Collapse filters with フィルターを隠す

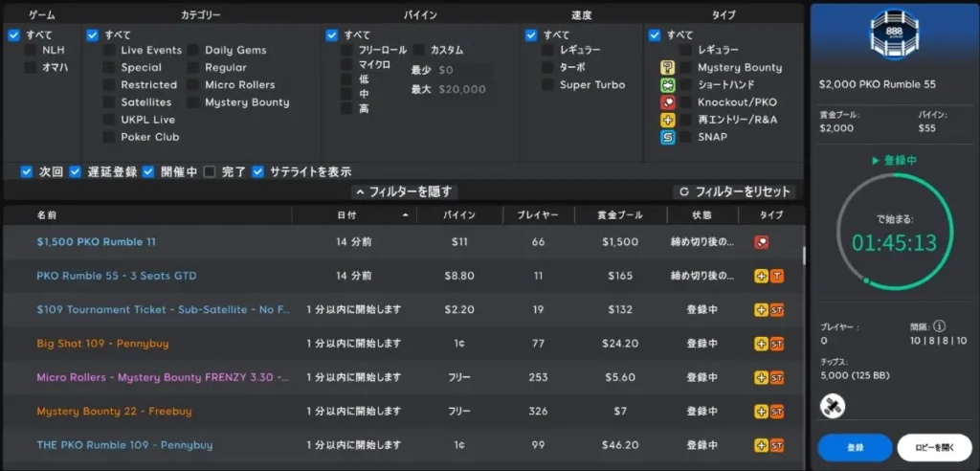404,192
